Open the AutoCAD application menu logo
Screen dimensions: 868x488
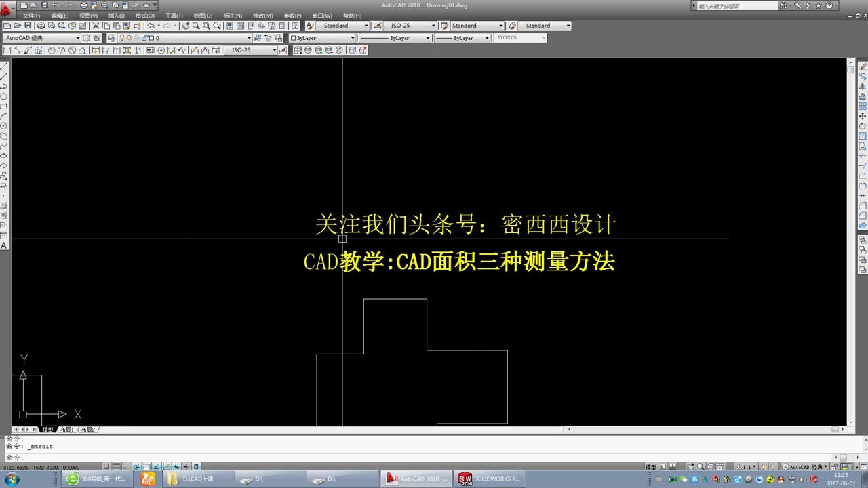[7, 9]
